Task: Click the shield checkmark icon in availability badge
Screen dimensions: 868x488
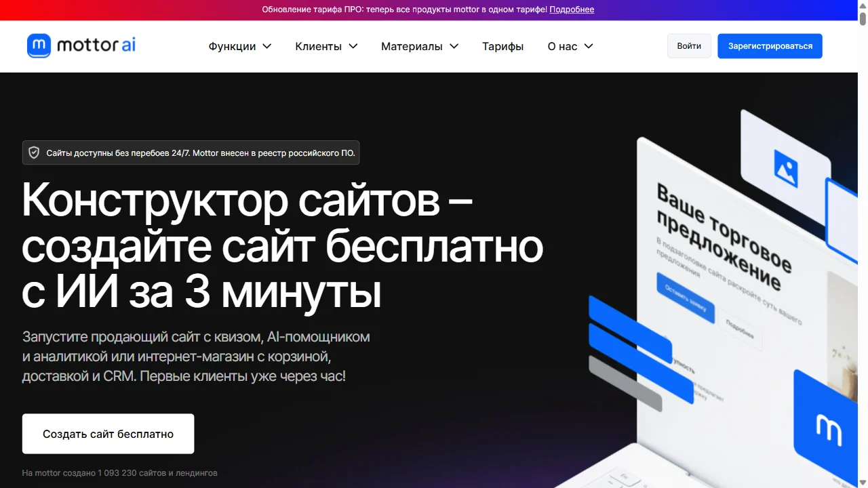Action: 34,152
